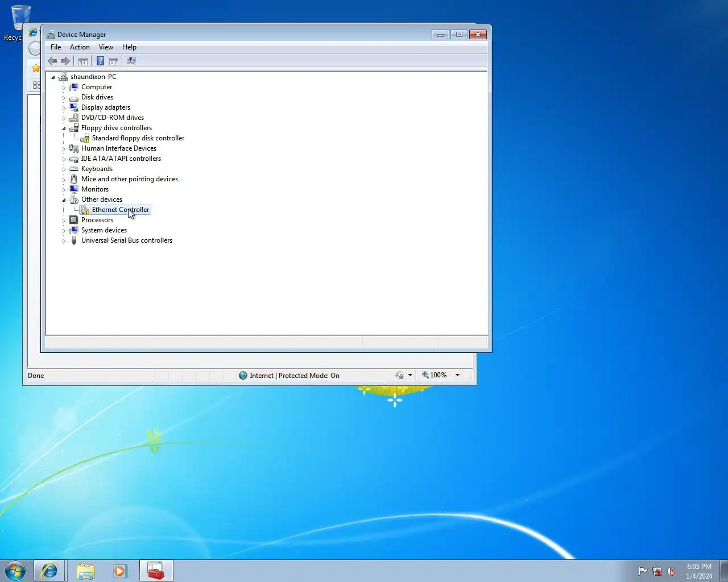The image size is (728, 582).
Task: Open Windows Explorer from the taskbar
Action: coord(86,571)
